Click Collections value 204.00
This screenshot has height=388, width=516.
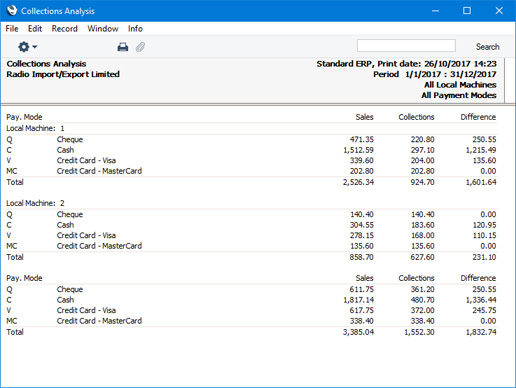point(422,160)
